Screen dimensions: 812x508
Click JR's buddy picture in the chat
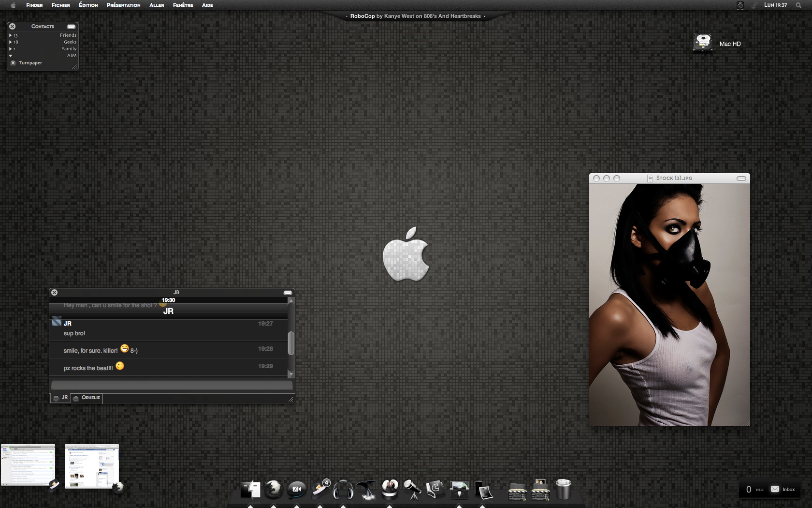tap(57, 321)
